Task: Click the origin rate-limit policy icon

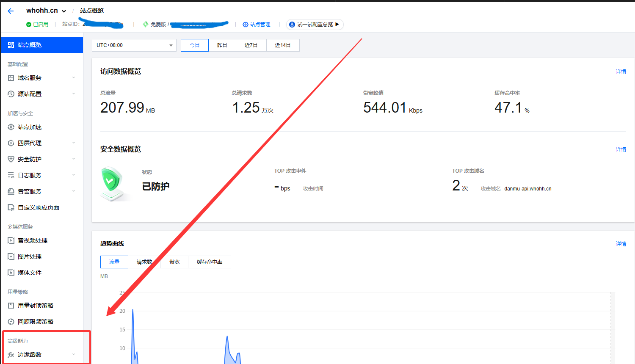Action: click(11, 322)
